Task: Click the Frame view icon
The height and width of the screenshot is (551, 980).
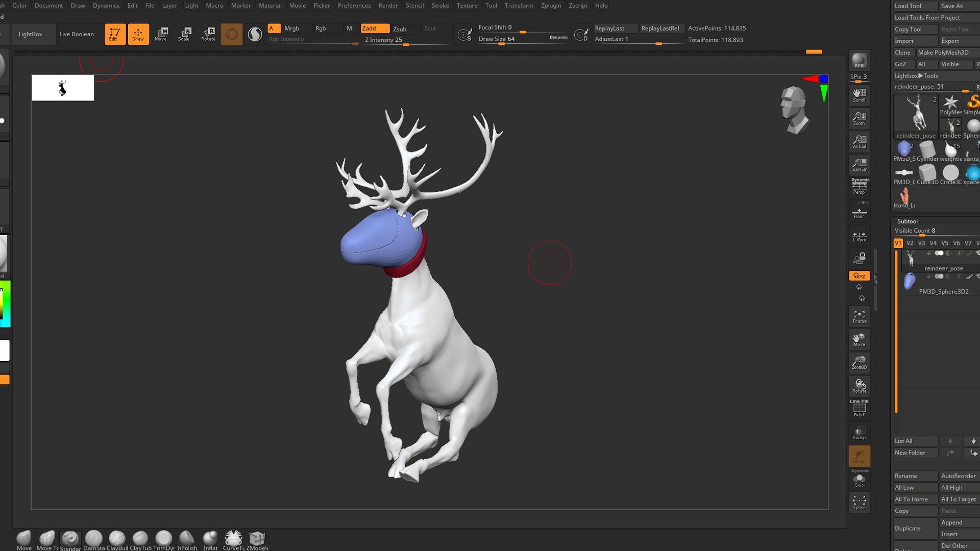Action: (859, 316)
